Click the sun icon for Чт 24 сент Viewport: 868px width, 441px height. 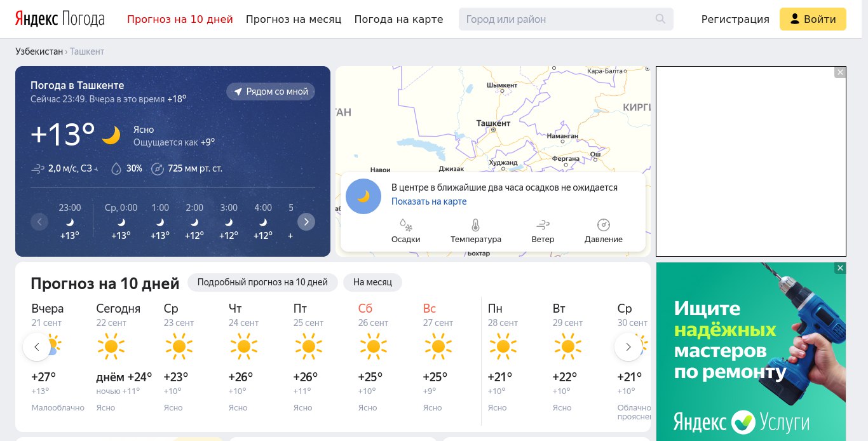click(x=243, y=346)
